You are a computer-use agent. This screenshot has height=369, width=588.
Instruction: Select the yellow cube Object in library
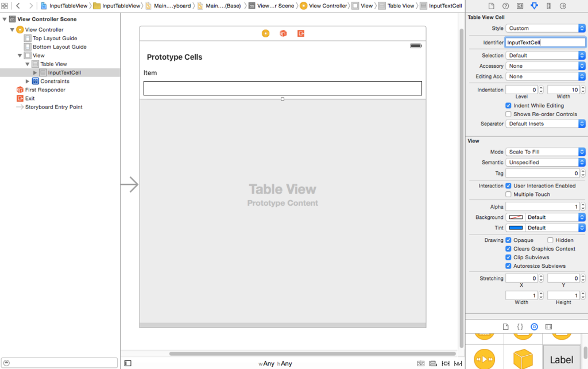pyautogui.click(x=523, y=359)
